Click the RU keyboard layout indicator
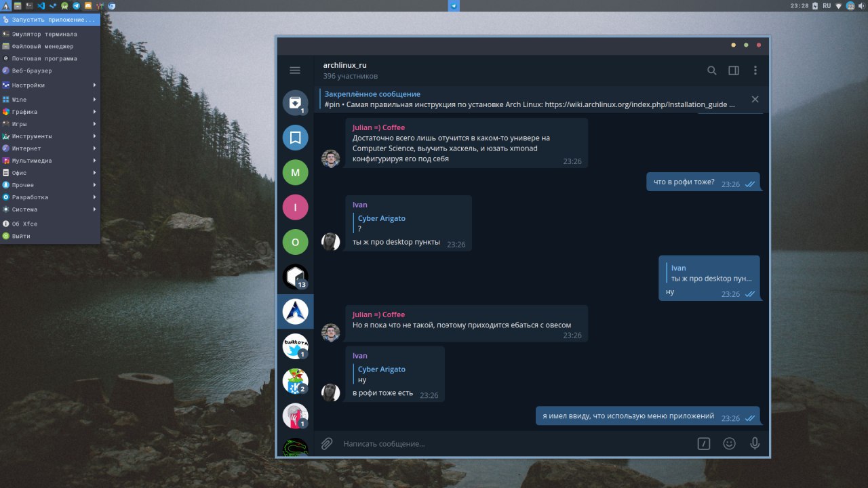Image resolution: width=868 pixels, height=488 pixels. [827, 5]
